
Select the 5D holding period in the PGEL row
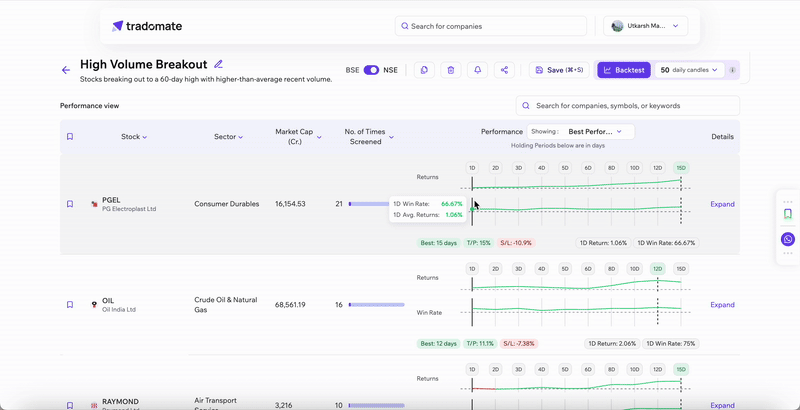[x=565, y=168]
